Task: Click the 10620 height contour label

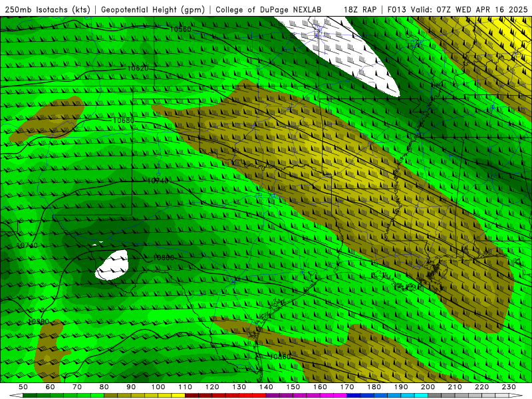Action: pos(138,68)
